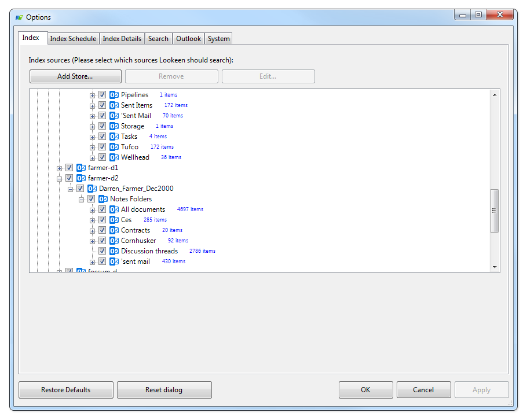This screenshot has width=527, height=420.
Task: Click the scroll up arrow of the tree list
Action: coord(495,95)
